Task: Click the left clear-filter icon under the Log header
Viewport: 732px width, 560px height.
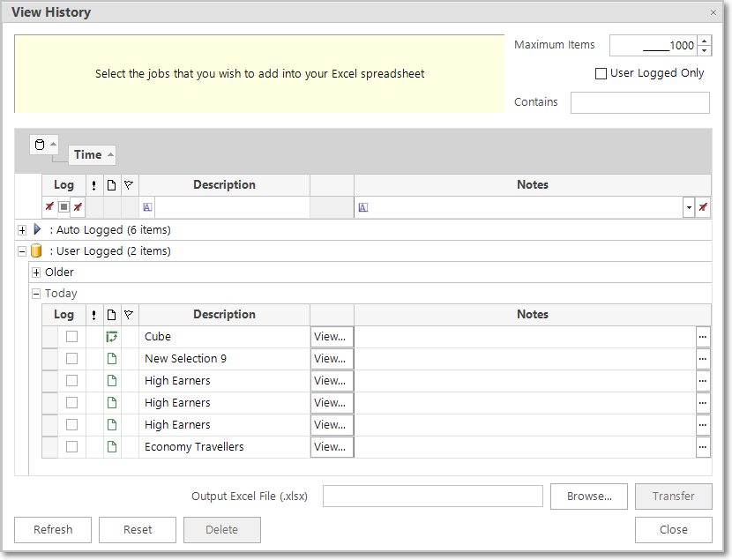Action: tap(49, 206)
